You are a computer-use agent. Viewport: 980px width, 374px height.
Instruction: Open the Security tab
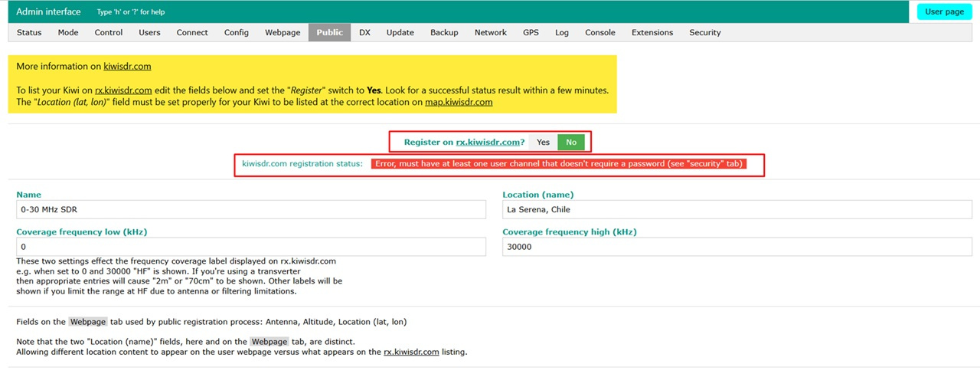pyautogui.click(x=704, y=32)
